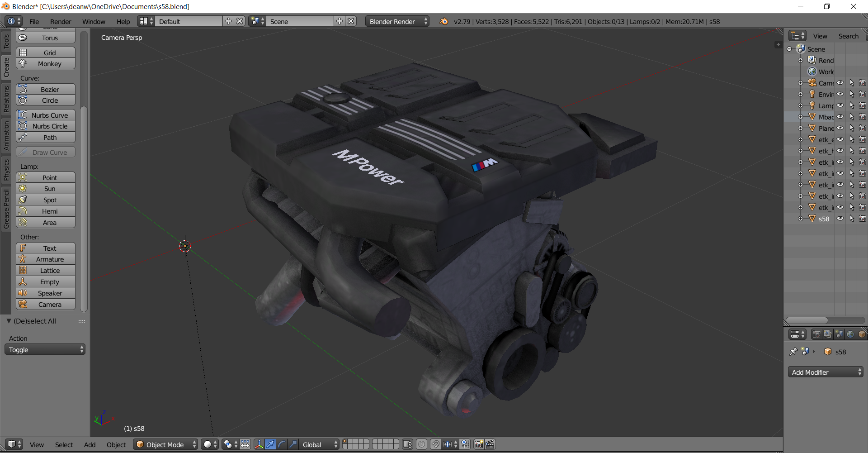Toggle lock camera and layers icon

[x=407, y=444]
